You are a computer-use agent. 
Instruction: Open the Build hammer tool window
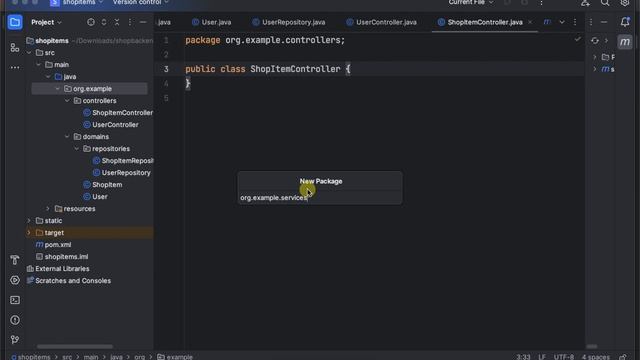point(15,260)
